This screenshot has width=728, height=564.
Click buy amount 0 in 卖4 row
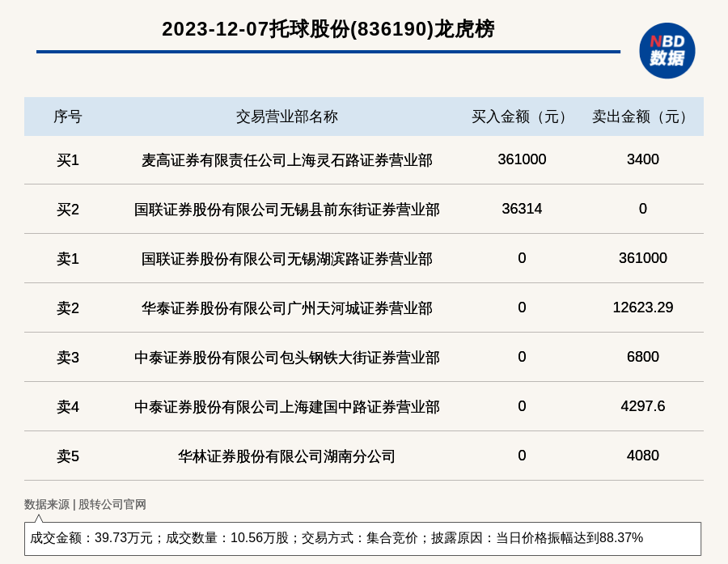point(522,406)
